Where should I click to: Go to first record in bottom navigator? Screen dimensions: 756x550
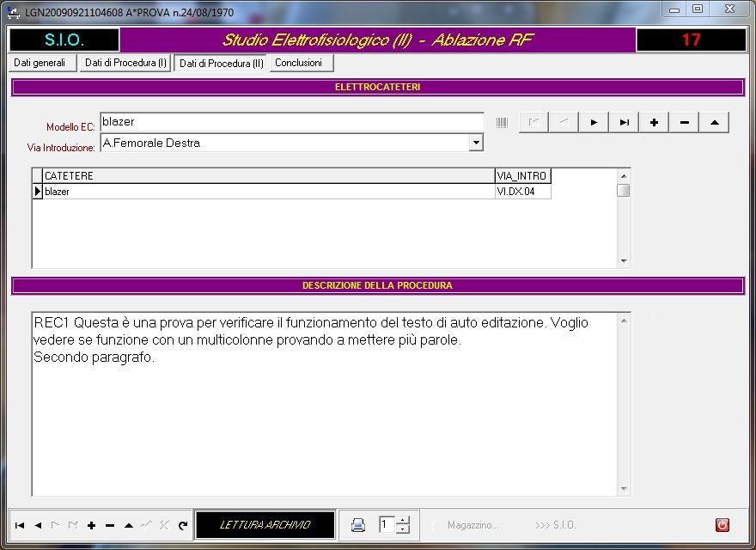(20, 525)
